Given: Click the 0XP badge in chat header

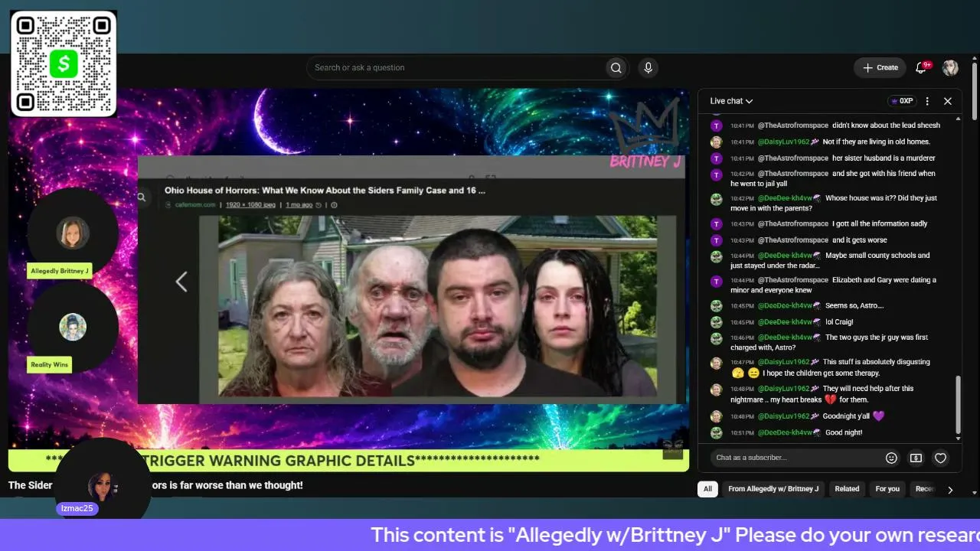Looking at the screenshot, I should click(x=901, y=101).
